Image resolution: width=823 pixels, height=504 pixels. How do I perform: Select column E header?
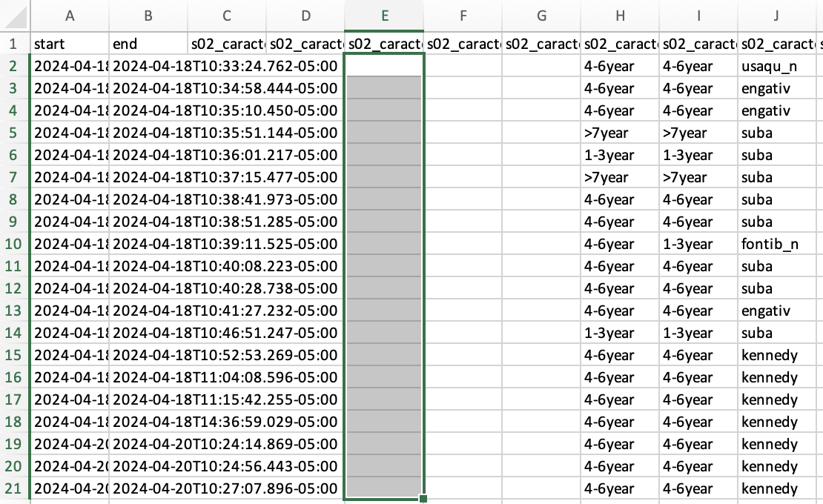(384, 15)
